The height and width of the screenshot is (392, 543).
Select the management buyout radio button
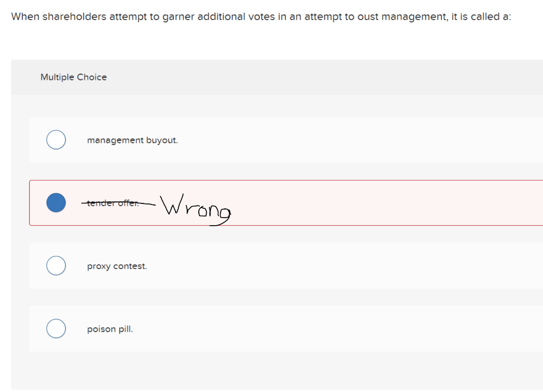click(x=56, y=139)
